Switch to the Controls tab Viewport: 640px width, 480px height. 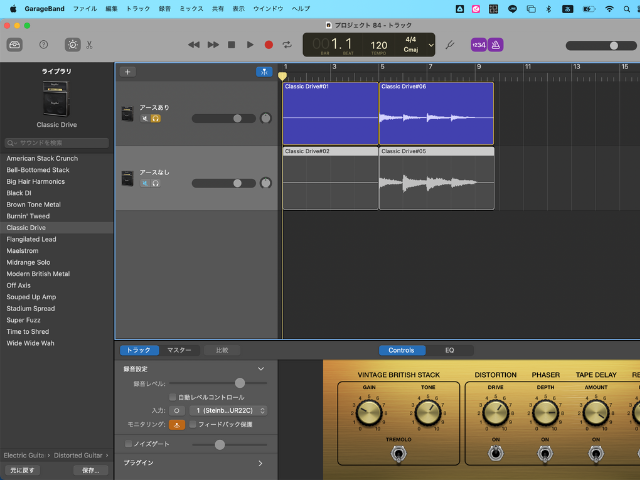click(x=402, y=350)
